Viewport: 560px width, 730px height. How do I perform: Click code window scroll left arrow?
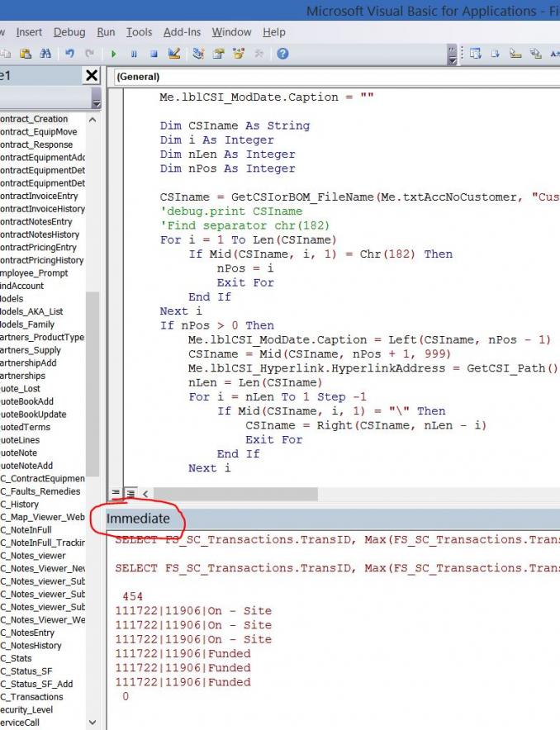(x=145, y=494)
